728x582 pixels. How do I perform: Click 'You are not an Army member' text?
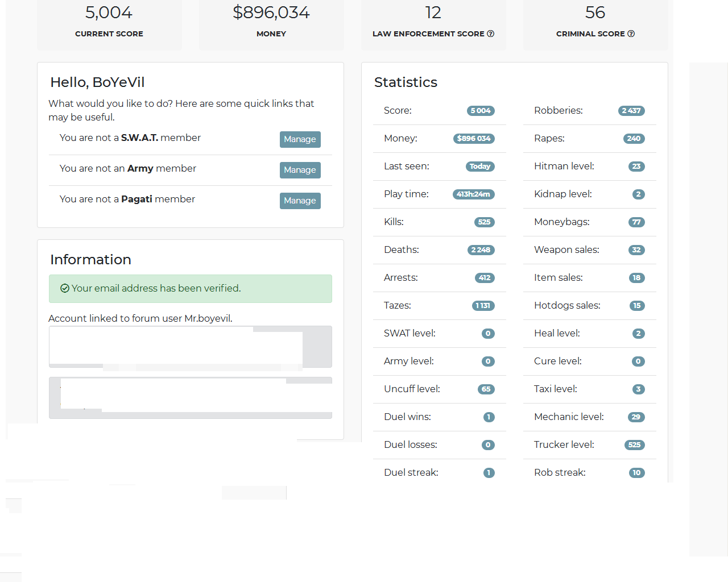128,168
